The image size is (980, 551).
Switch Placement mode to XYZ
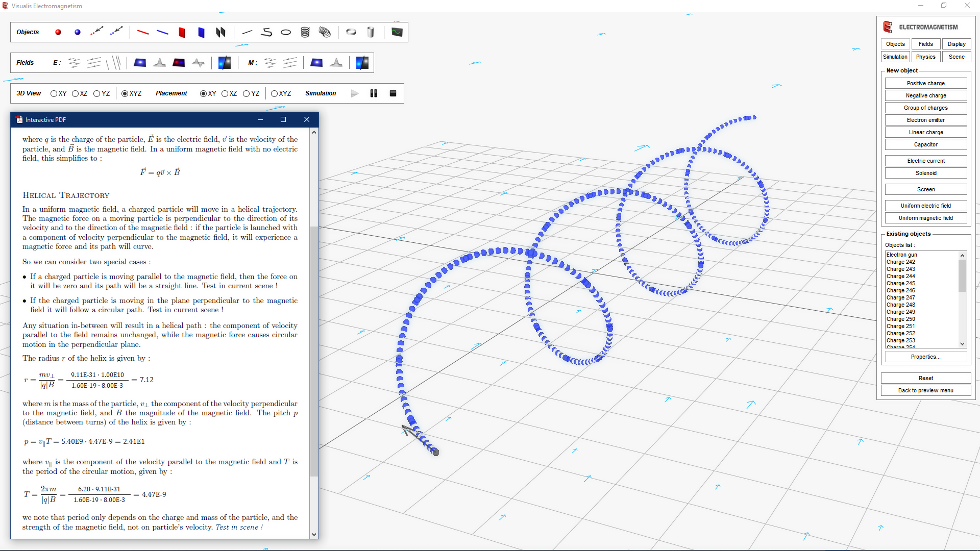click(274, 93)
